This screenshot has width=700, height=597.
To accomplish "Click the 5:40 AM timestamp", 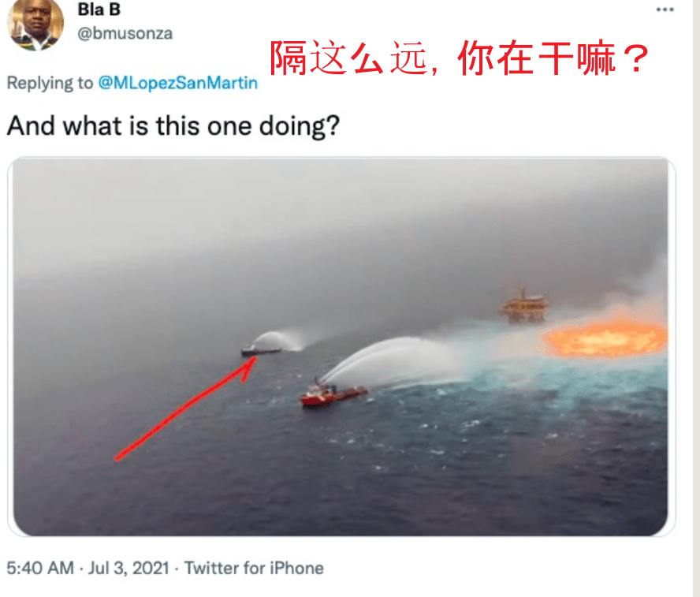I will click(x=40, y=569).
